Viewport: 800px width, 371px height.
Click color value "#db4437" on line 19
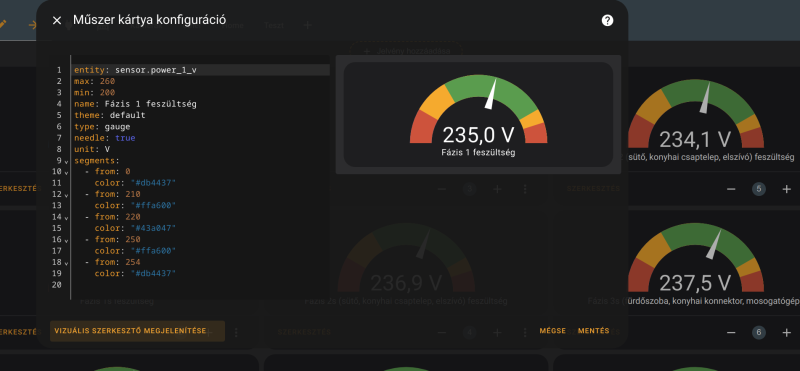[153, 273]
